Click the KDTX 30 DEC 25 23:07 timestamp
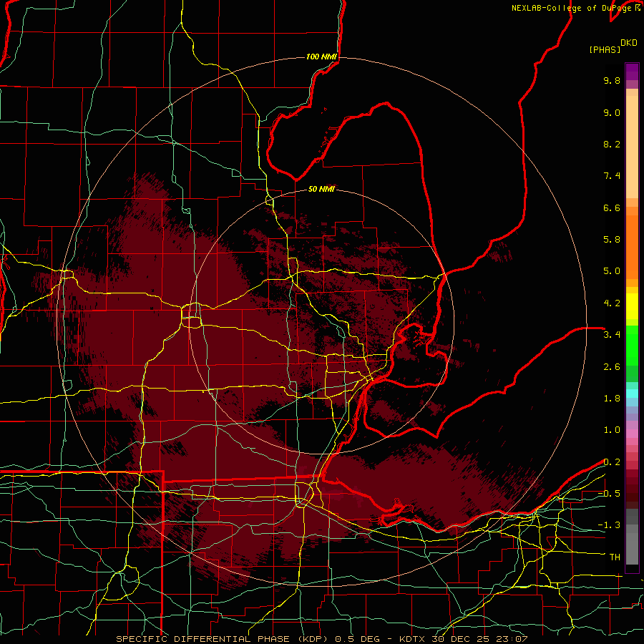Viewport: 644px width, 644px height. pos(463,639)
